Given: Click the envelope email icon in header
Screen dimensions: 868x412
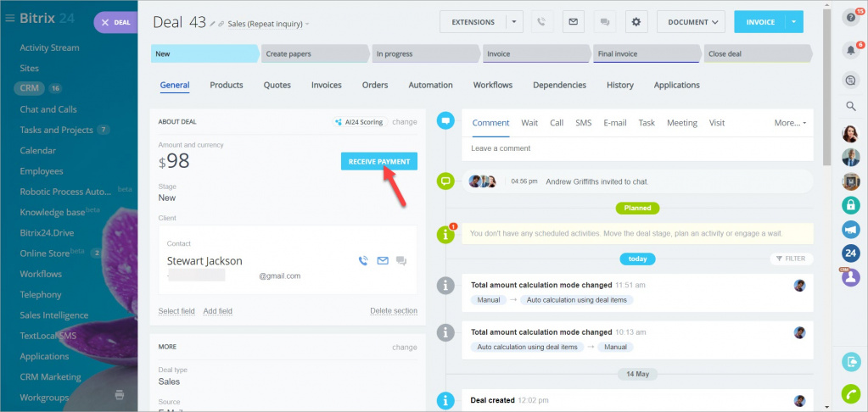Looking at the screenshot, I should [x=574, y=22].
